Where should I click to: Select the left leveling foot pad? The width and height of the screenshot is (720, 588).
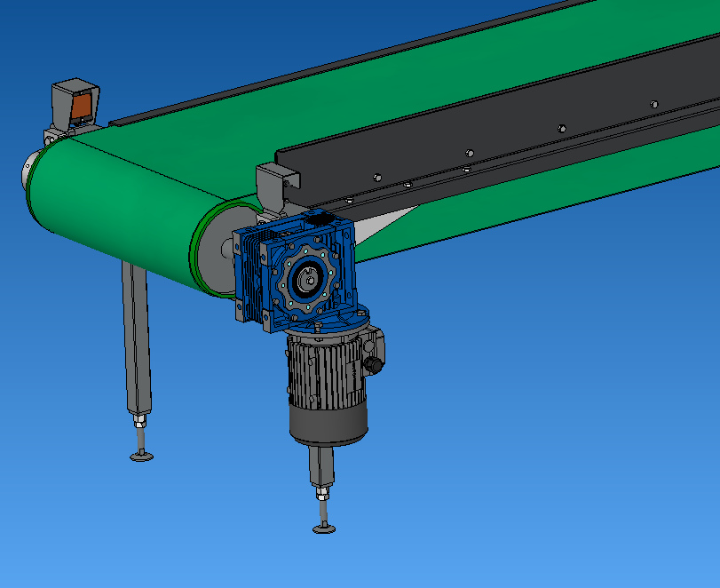tap(141, 456)
